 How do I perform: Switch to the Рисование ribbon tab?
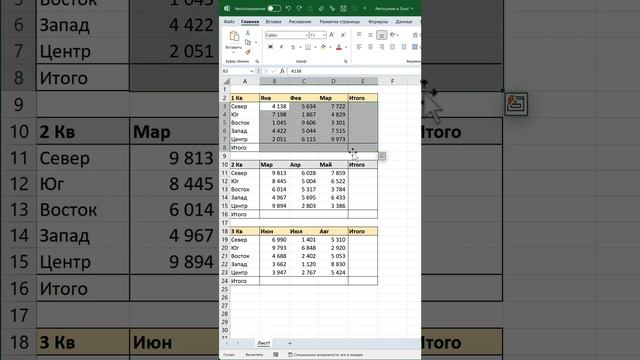(x=300, y=22)
